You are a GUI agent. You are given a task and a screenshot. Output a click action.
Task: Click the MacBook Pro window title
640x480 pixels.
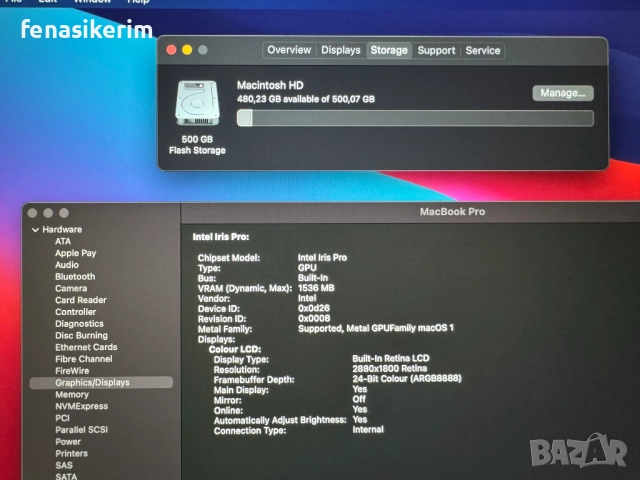pyautogui.click(x=452, y=211)
